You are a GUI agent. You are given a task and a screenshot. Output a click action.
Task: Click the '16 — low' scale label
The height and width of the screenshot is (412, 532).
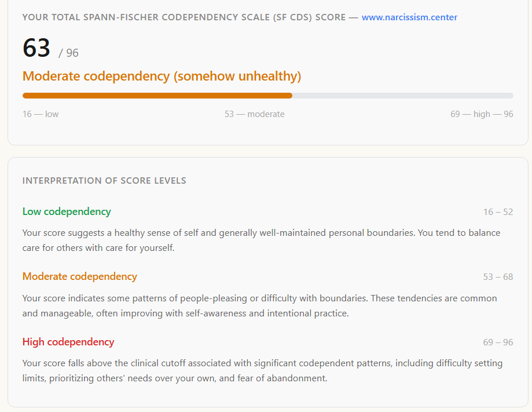point(41,114)
